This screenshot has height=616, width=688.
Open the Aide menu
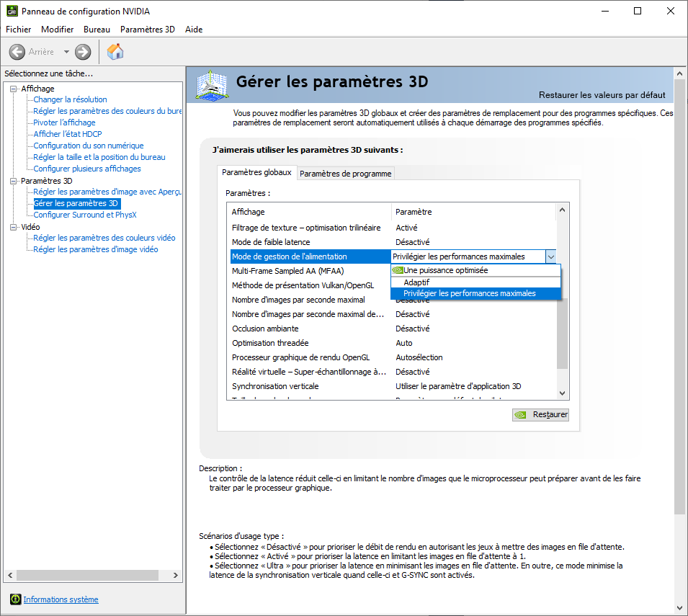click(194, 30)
